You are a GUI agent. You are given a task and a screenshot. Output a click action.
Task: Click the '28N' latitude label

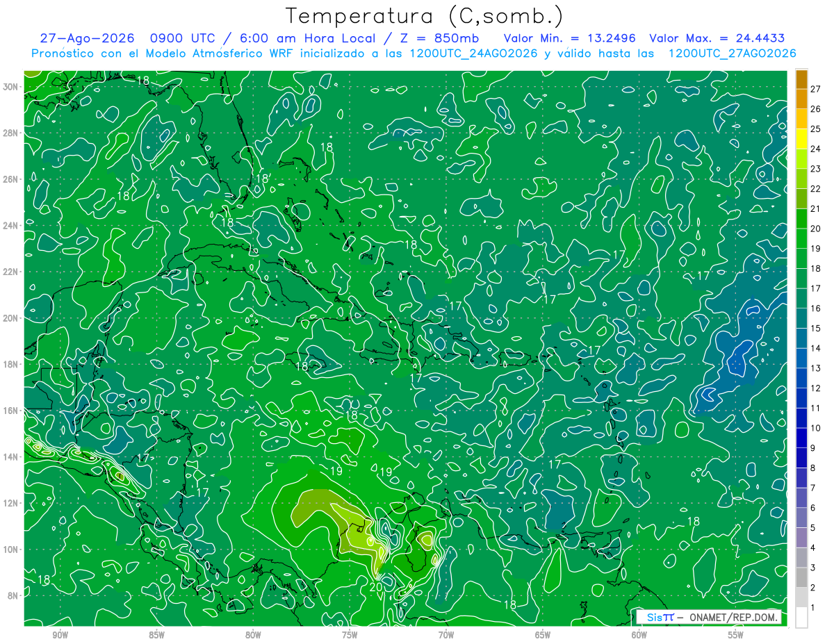pos(12,133)
